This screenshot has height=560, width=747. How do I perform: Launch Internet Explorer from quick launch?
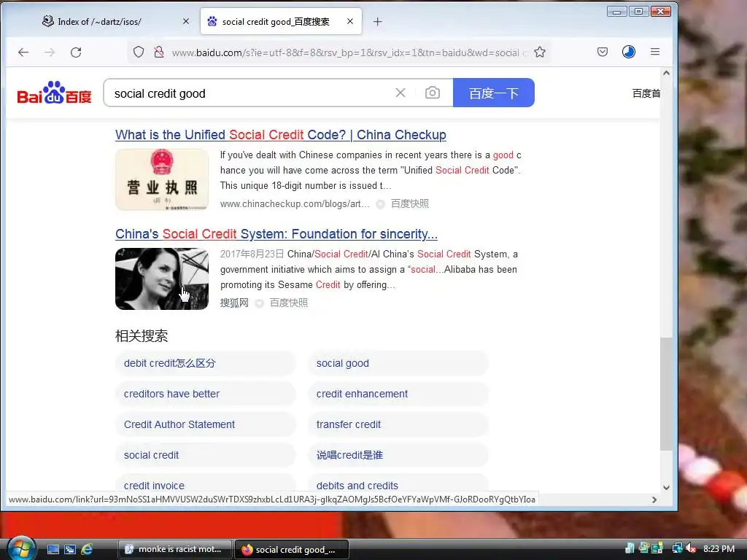click(87, 549)
